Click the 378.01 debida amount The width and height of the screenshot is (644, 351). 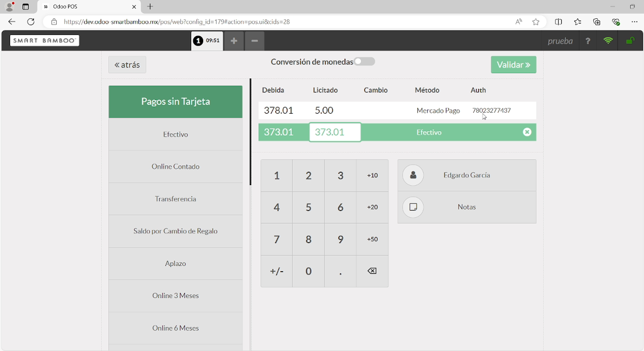point(279,110)
